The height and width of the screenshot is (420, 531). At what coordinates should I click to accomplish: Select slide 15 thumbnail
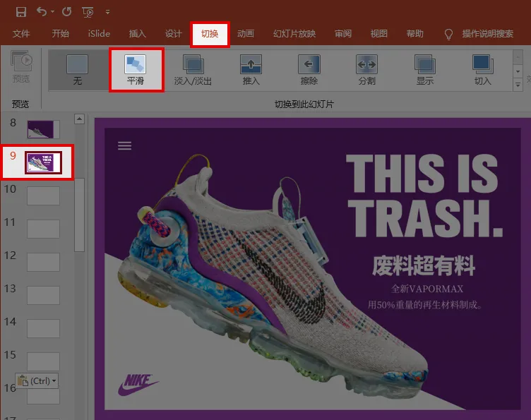coord(43,361)
